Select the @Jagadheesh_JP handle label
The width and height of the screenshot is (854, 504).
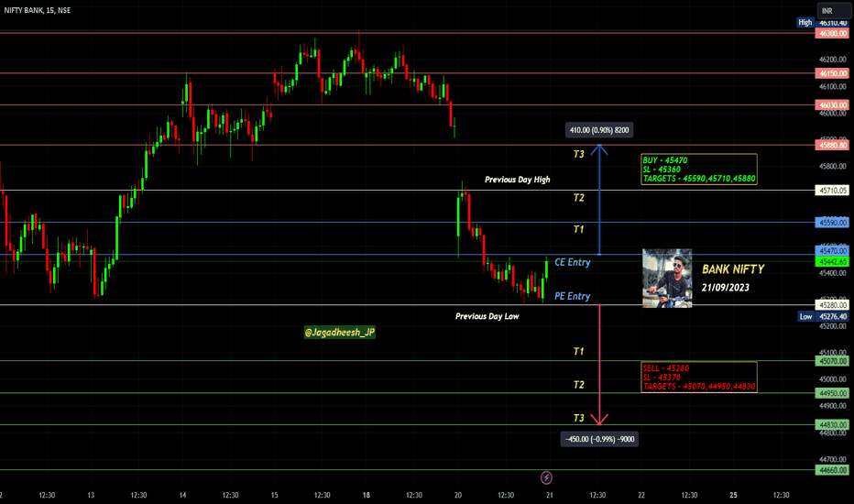340,333
